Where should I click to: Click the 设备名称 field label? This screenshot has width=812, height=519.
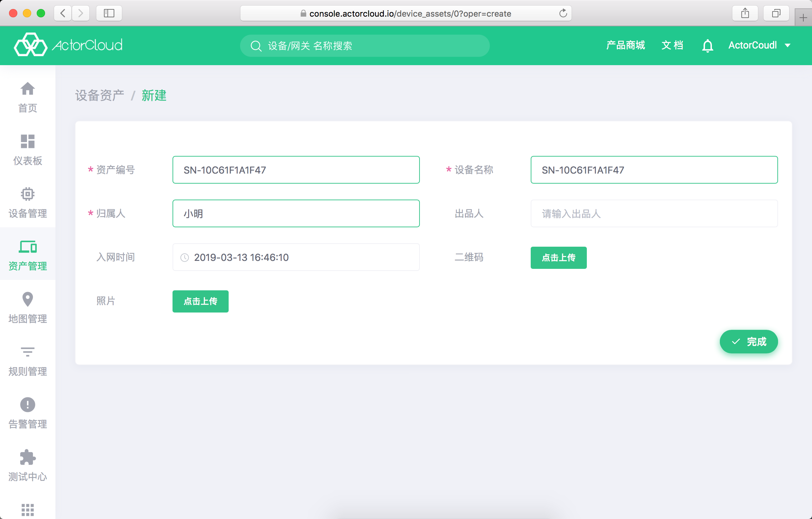474,170
